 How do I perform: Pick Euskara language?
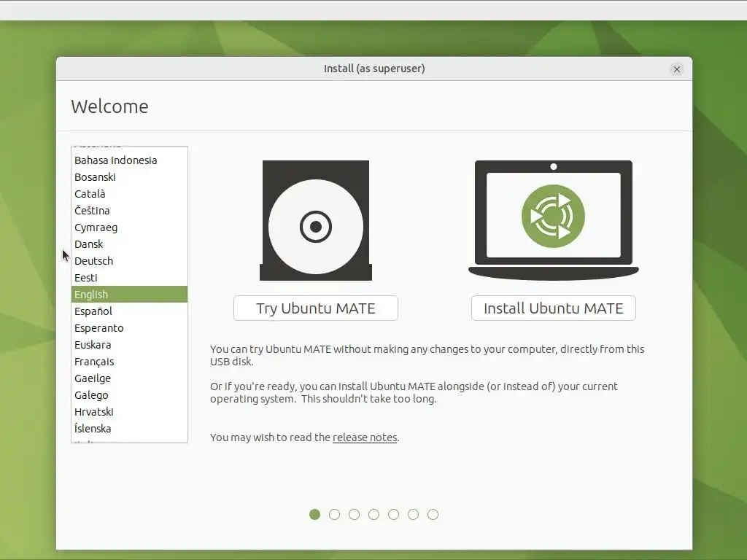click(129, 345)
